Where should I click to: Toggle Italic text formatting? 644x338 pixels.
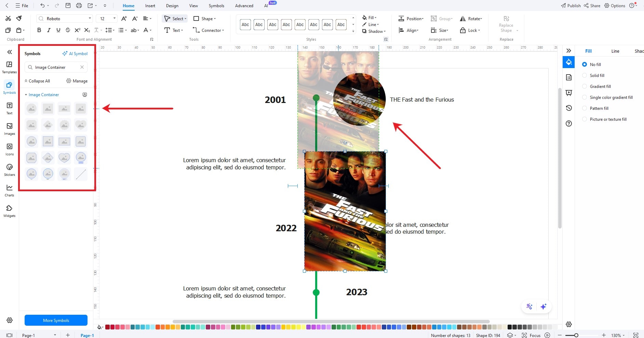49,30
